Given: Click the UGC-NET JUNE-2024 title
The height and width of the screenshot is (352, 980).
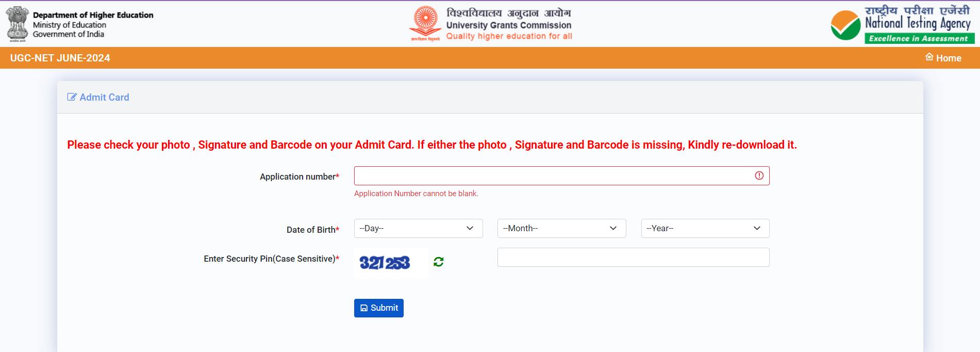Looking at the screenshot, I should pyautogui.click(x=60, y=58).
